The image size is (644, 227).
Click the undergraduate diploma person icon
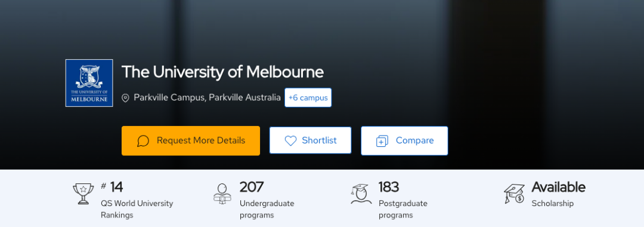coord(222,194)
